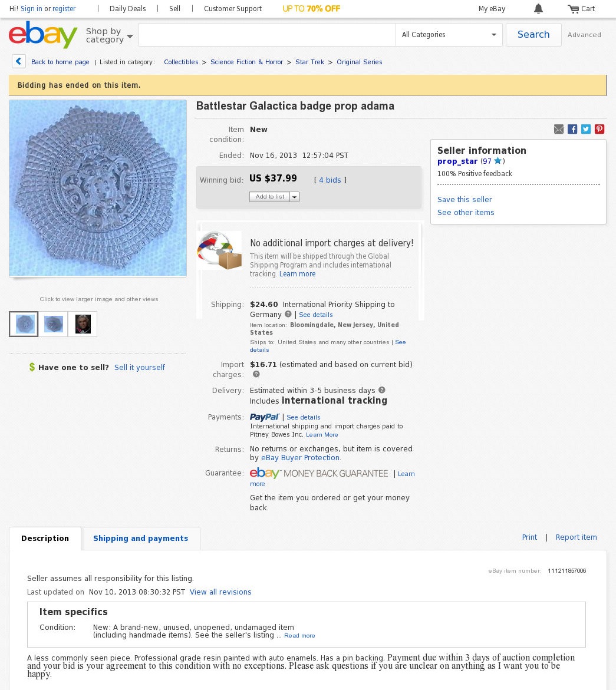The image size is (616, 690).
Task: Pin this item on Pinterest
Action: pos(599,129)
